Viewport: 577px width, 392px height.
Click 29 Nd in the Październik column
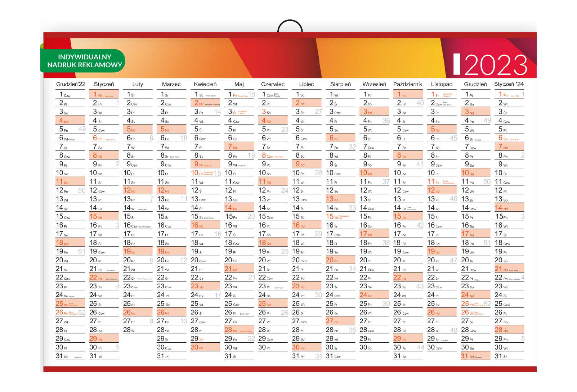coord(408,339)
